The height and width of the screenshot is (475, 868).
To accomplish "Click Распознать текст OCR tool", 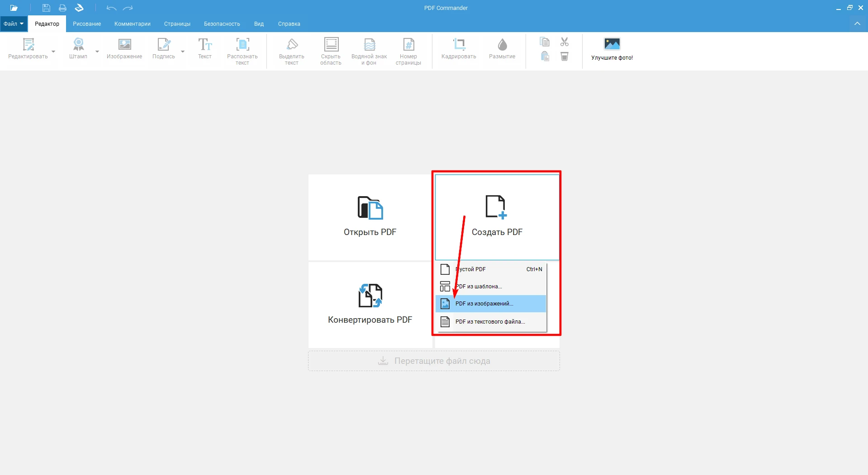I will coord(242,51).
